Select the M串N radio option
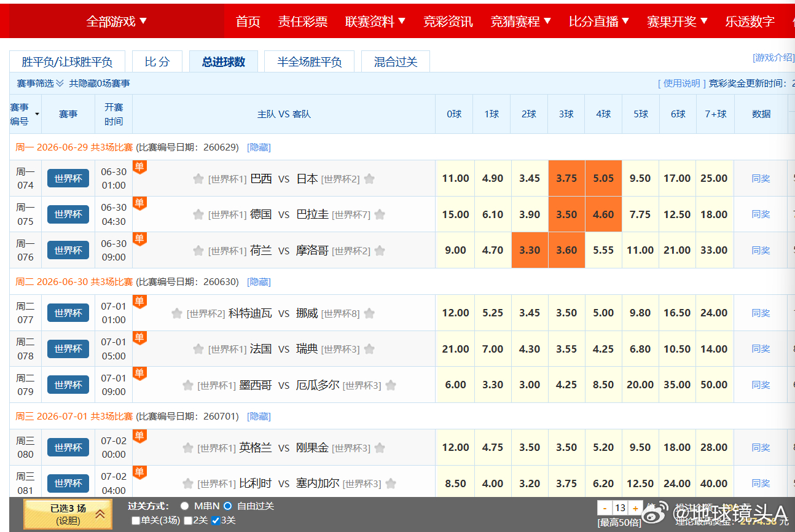 click(x=184, y=506)
